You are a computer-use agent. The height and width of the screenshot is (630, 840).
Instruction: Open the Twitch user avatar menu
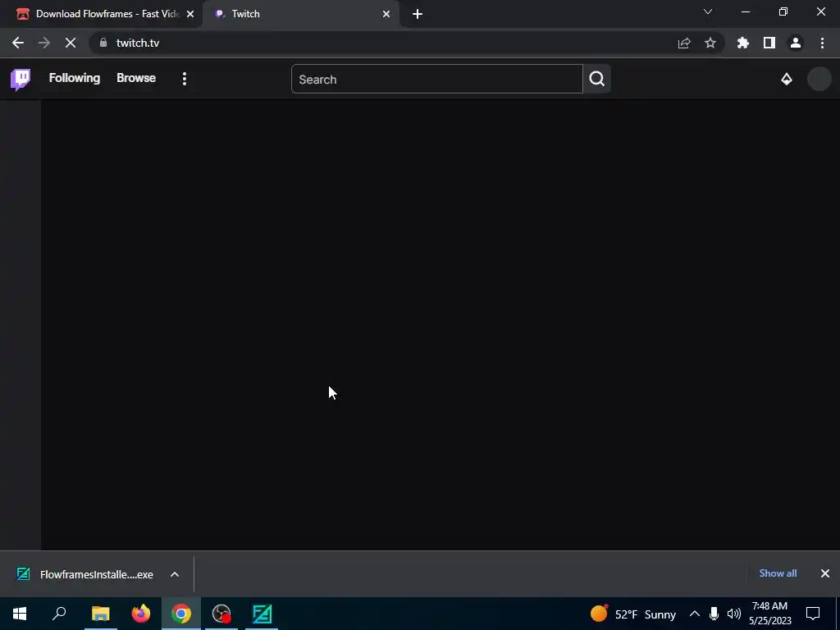pyautogui.click(x=819, y=79)
